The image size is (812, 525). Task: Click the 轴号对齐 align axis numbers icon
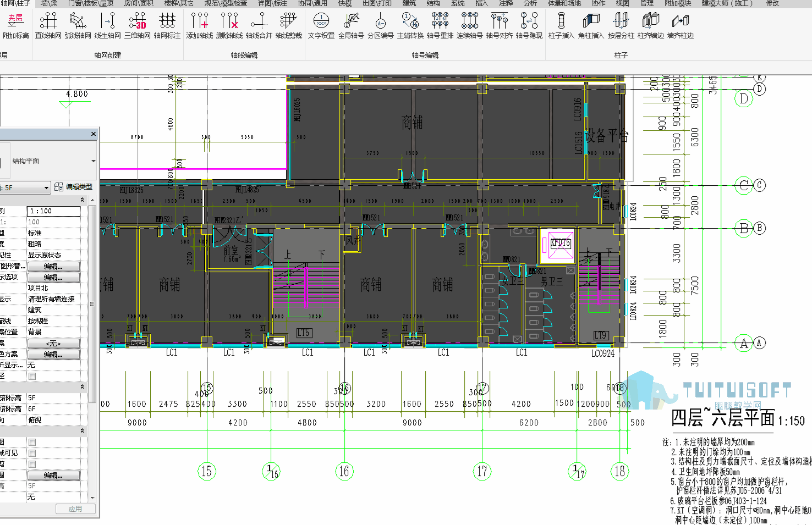click(499, 25)
